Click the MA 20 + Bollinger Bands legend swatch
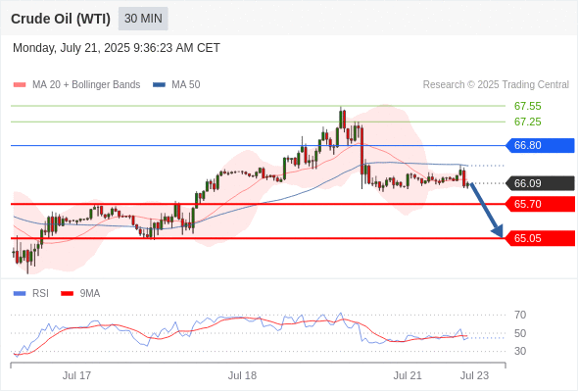The image size is (578, 392). point(20,85)
